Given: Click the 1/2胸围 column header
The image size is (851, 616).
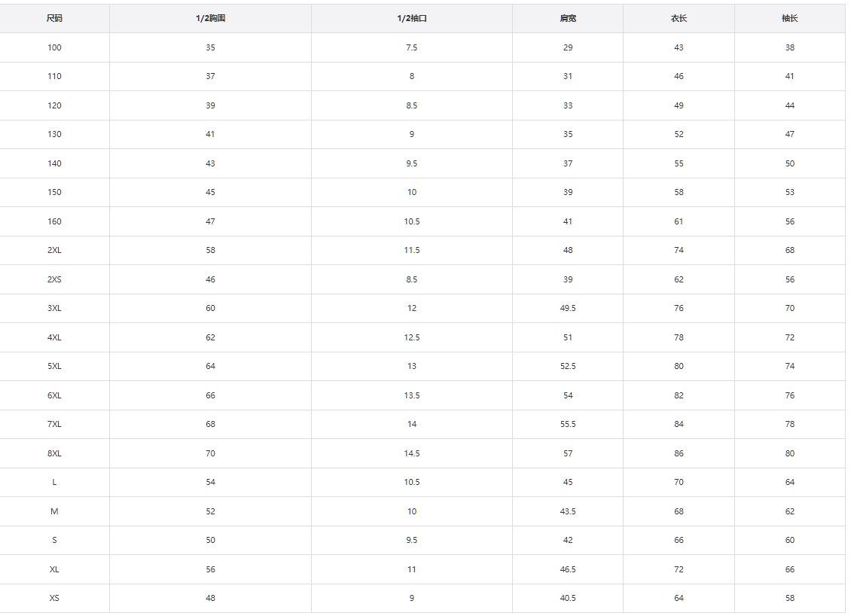Looking at the screenshot, I should coord(211,19).
